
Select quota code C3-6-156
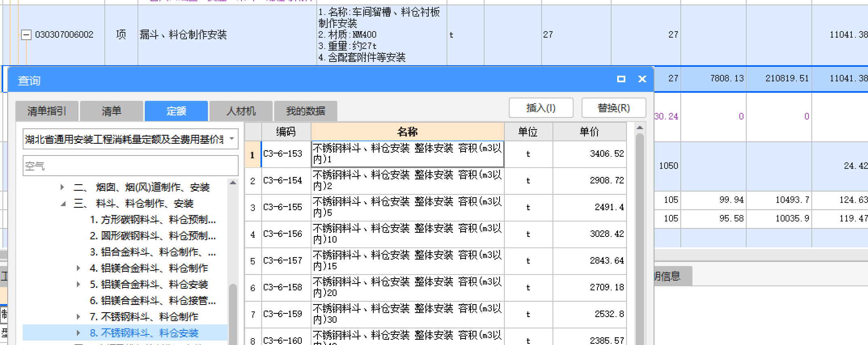click(x=286, y=234)
